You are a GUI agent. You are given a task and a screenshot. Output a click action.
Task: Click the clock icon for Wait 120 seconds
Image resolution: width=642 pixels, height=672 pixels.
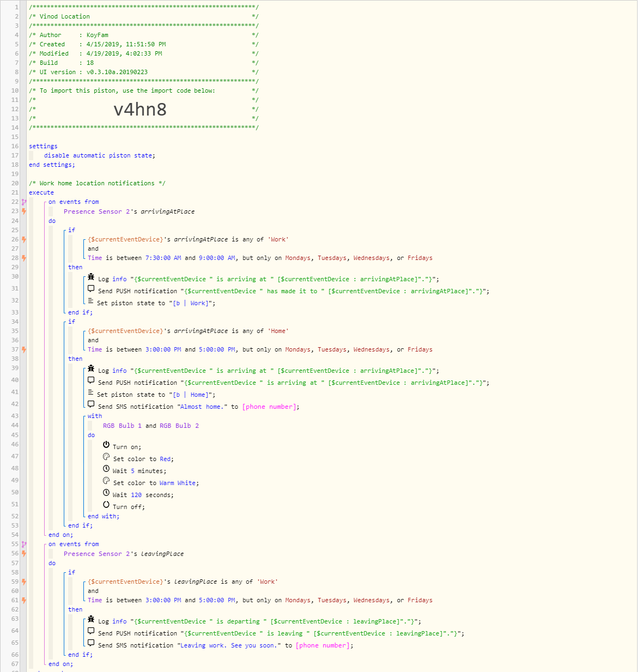106,493
